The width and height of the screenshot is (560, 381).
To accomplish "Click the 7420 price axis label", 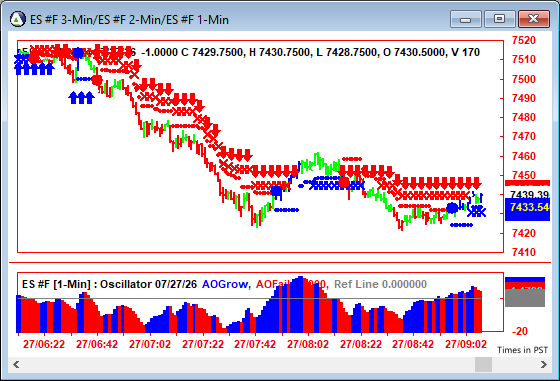I will coord(524,233).
